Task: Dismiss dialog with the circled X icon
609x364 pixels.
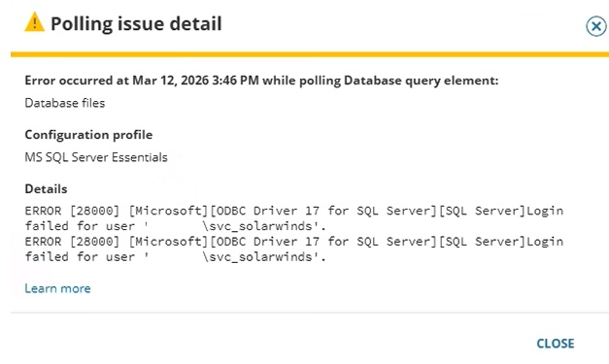Action: pyautogui.click(x=596, y=26)
